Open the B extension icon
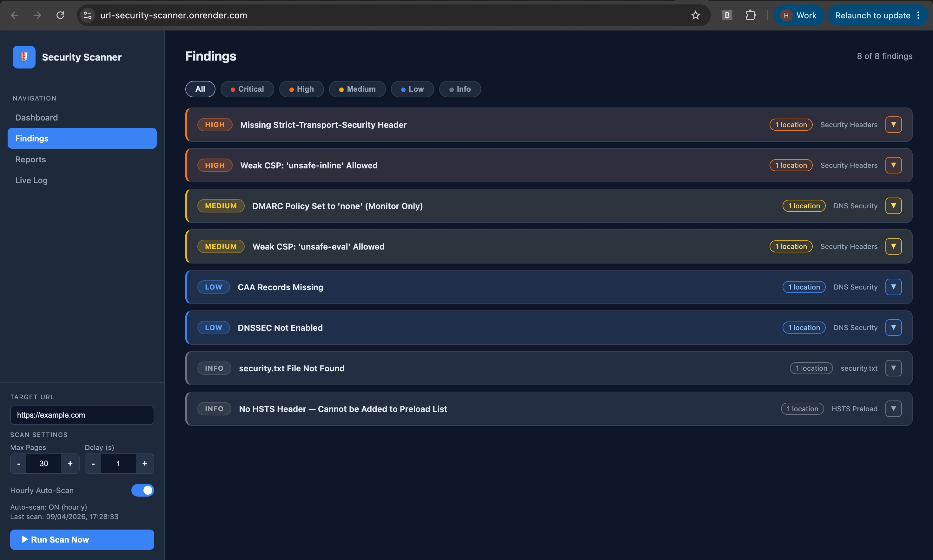 coord(727,15)
